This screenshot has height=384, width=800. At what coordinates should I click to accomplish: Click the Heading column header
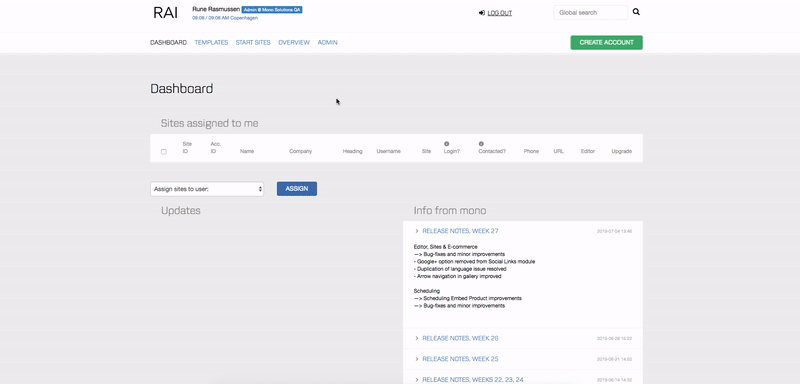353,151
